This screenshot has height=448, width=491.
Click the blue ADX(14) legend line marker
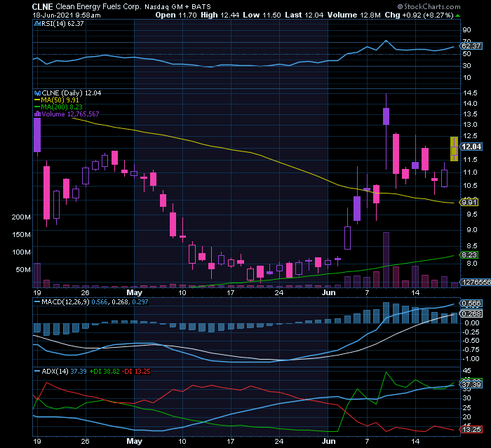point(37,372)
